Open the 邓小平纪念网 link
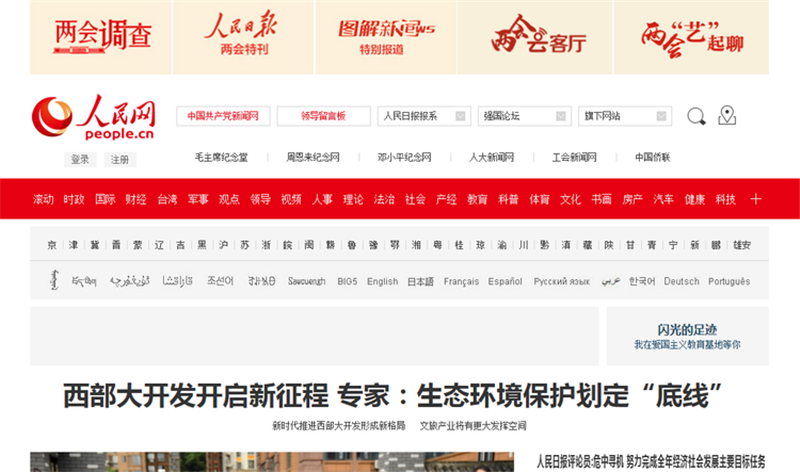This screenshot has width=800, height=472. (x=405, y=157)
